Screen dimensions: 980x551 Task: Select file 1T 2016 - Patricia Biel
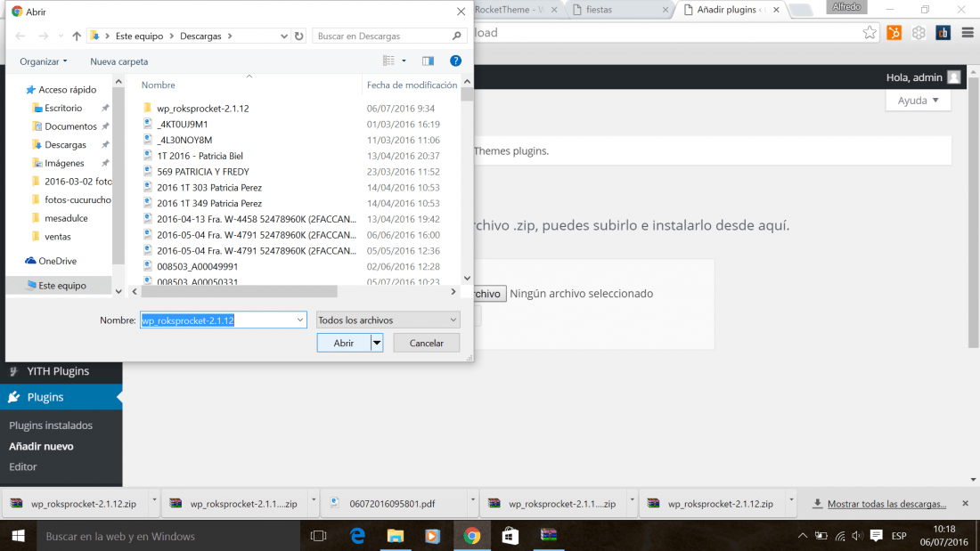pyautogui.click(x=200, y=156)
